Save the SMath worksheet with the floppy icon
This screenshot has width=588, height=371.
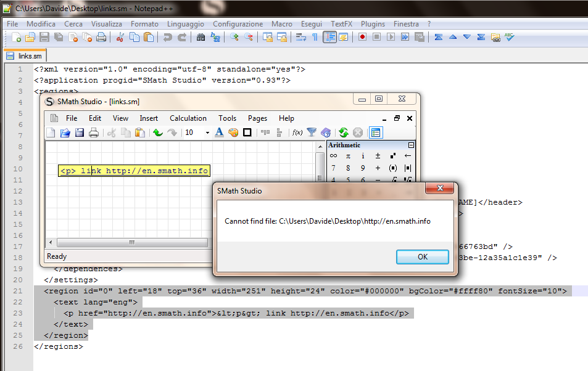[x=80, y=132]
